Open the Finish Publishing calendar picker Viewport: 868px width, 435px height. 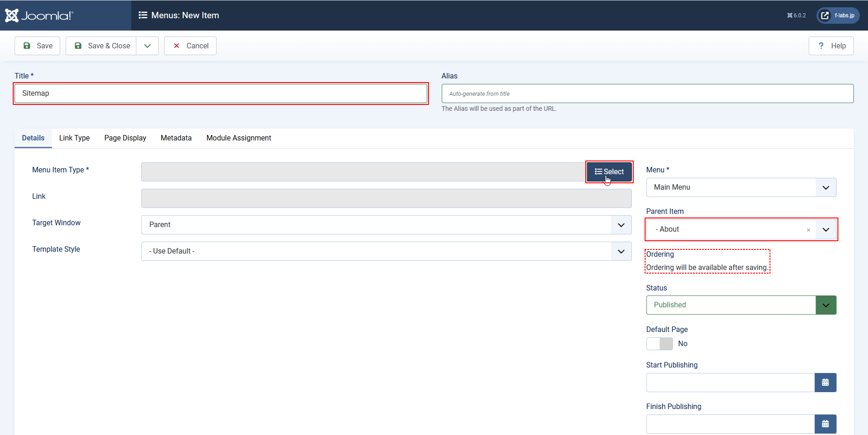click(x=825, y=424)
